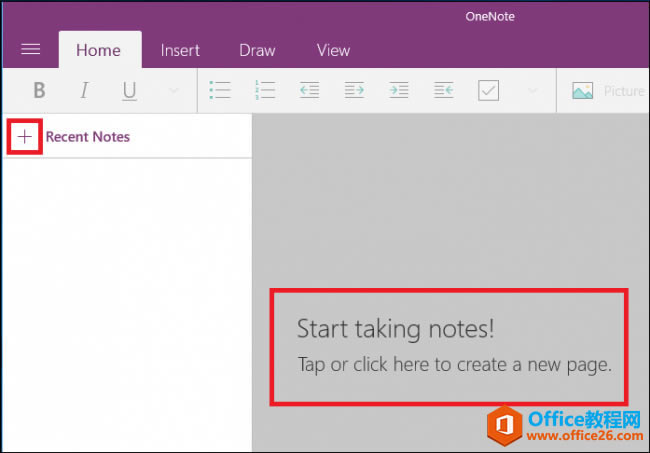Toggle bold formatting
Viewport: 650px width, 453px height.
tap(39, 90)
